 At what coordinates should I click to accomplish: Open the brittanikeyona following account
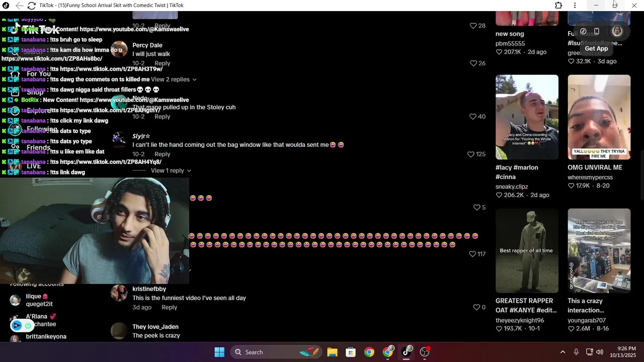point(46,337)
